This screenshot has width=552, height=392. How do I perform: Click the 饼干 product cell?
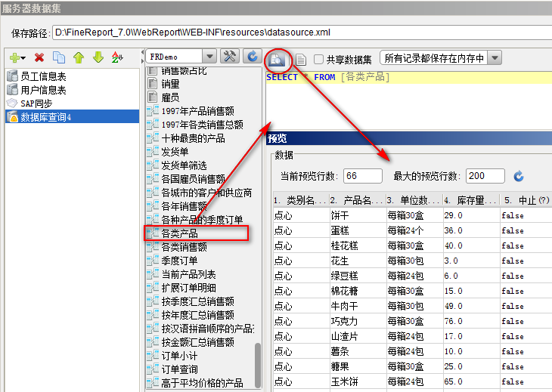pos(358,215)
